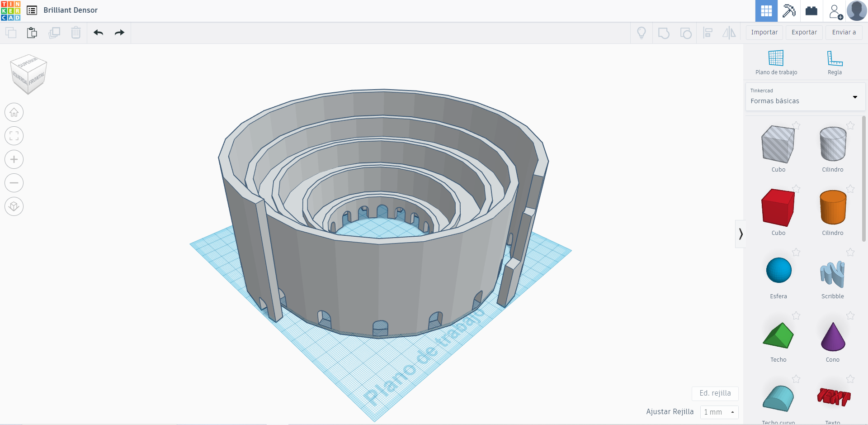Screen dimensions: 868x425
Task: Select the Plano de trabajo tool
Action: click(x=776, y=62)
